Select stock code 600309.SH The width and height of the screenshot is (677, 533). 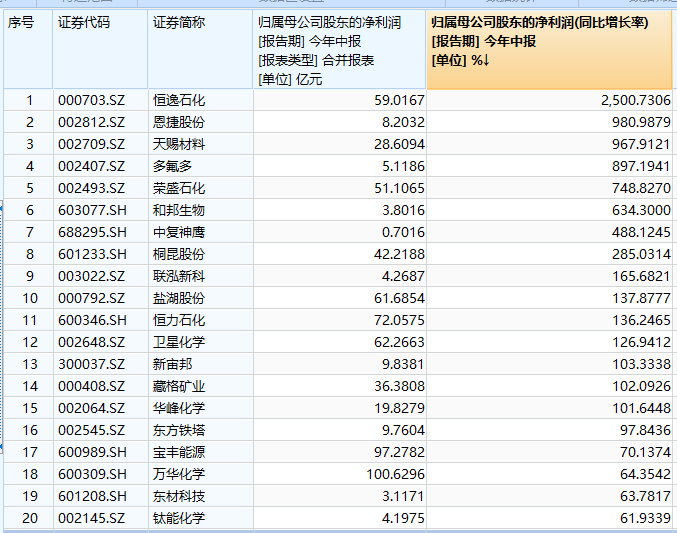[x=100, y=475]
